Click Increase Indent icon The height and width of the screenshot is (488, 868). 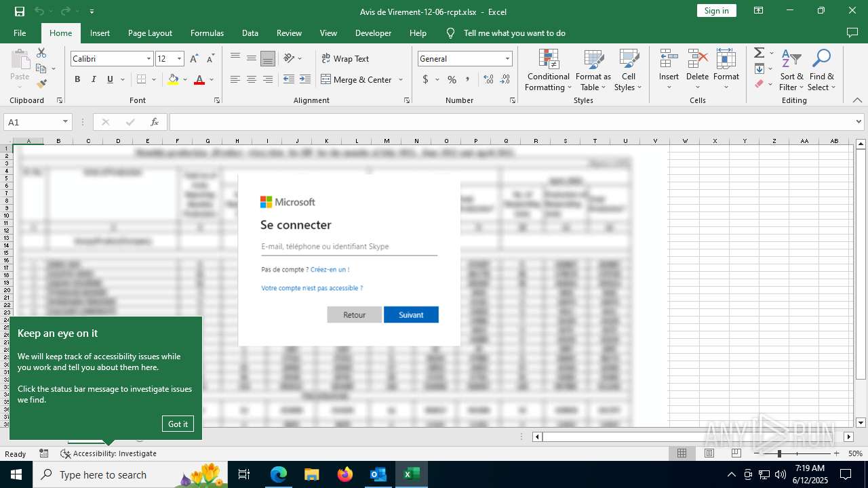[x=305, y=79]
